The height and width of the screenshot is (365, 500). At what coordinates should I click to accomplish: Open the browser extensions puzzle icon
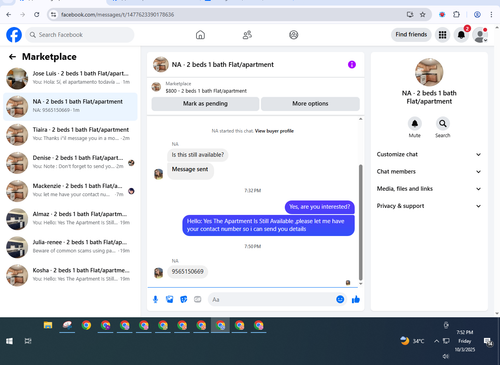point(456,15)
